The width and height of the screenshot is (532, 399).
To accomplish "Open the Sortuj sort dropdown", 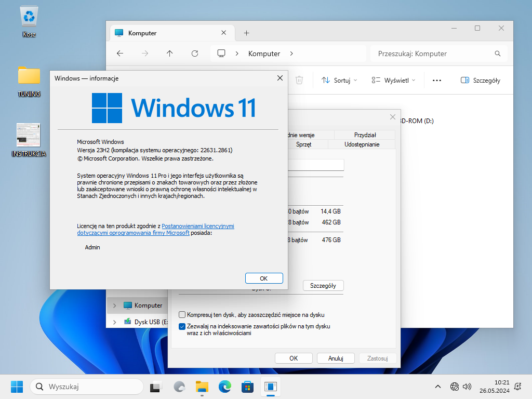I will (339, 81).
